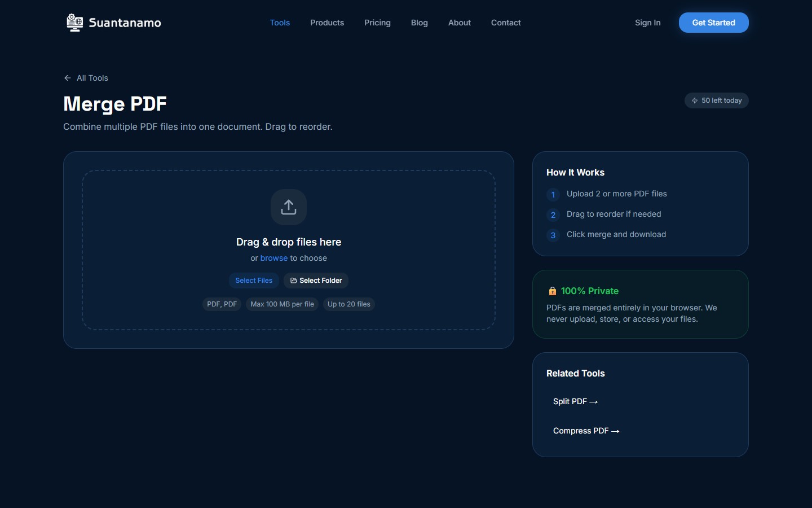Viewport: 812px width, 508px height.
Task: Go to the Pricing page
Action: (377, 23)
